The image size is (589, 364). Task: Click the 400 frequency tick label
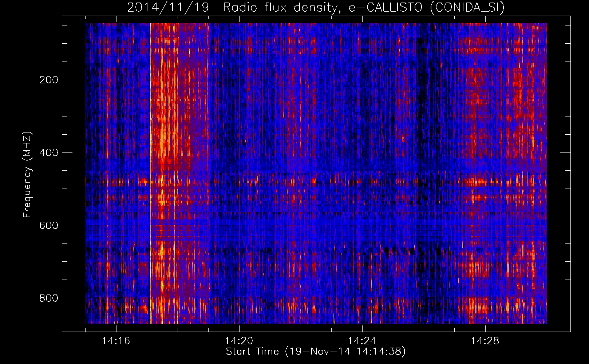pos(49,153)
